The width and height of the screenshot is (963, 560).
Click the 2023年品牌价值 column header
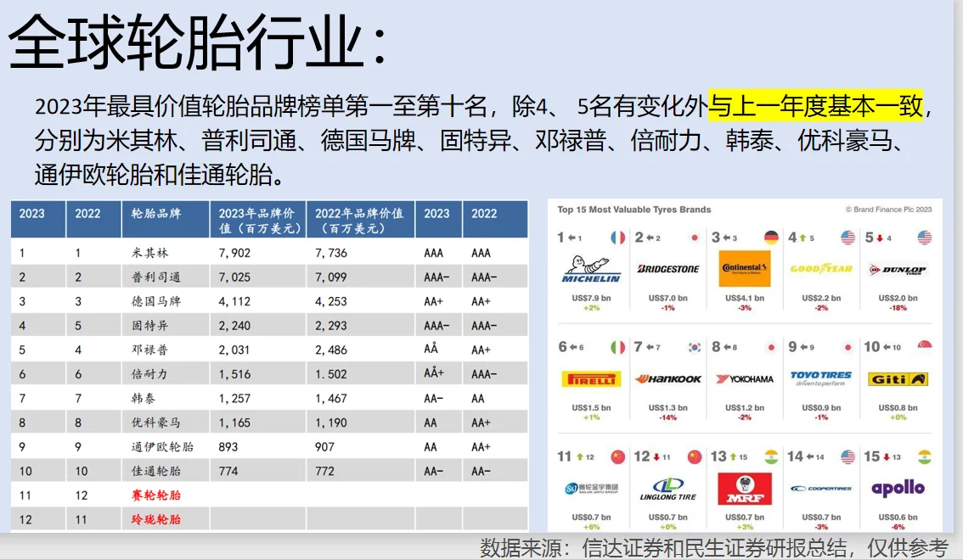[x=258, y=221]
